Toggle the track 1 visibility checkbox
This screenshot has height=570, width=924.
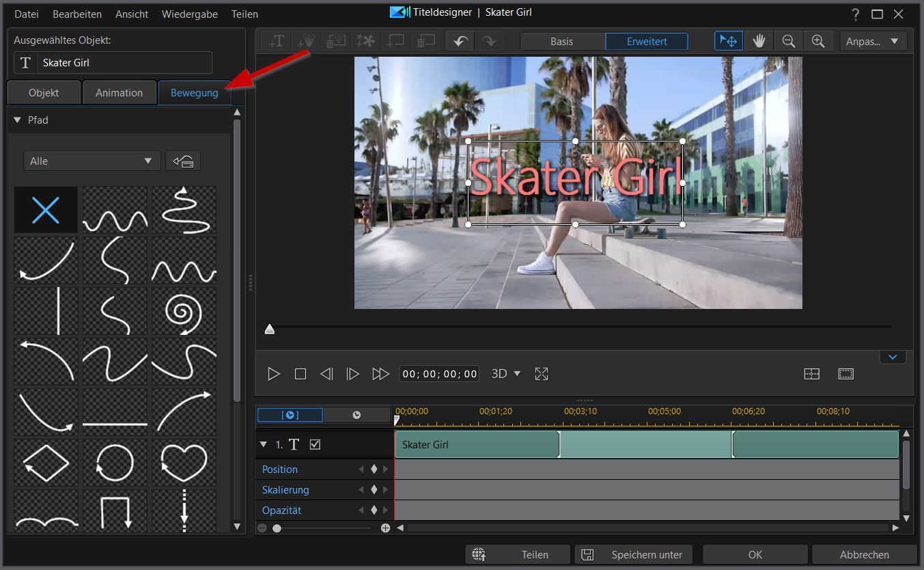point(315,445)
